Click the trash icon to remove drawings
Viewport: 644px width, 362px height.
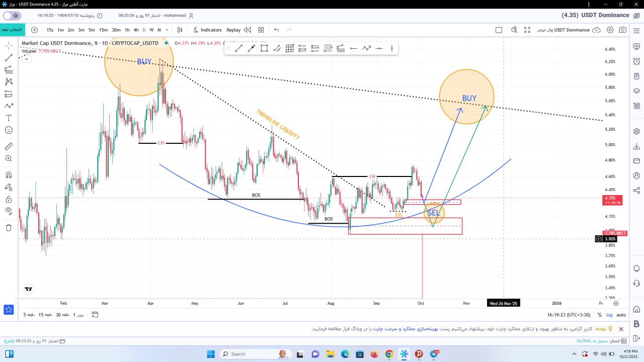click(x=9, y=228)
